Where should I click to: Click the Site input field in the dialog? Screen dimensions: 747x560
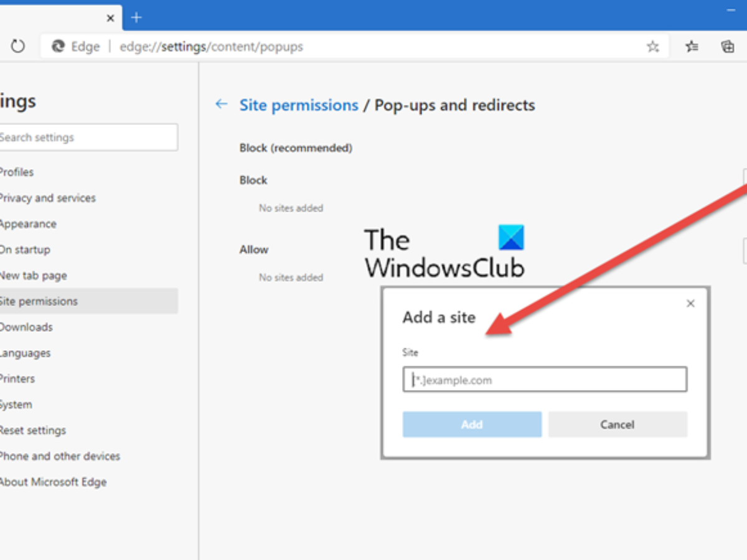click(x=545, y=380)
